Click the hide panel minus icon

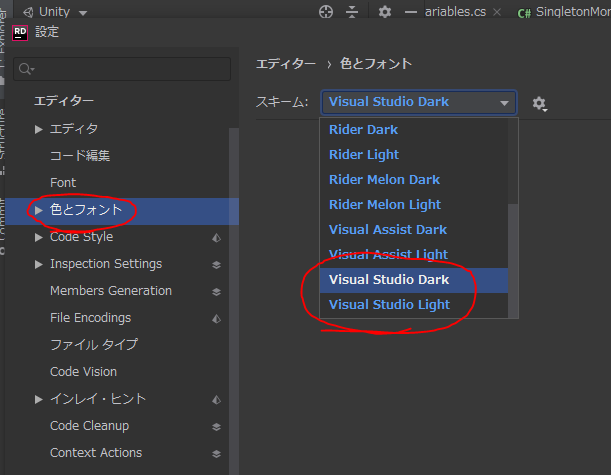[x=411, y=12]
